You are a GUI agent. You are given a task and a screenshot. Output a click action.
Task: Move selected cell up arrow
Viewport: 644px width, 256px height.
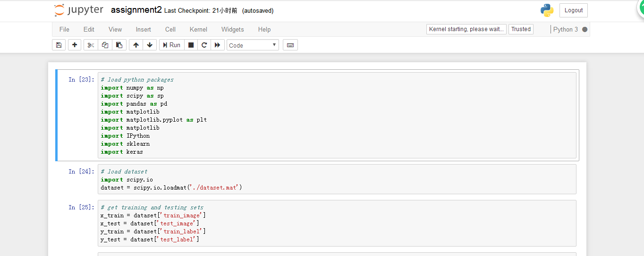tap(136, 45)
